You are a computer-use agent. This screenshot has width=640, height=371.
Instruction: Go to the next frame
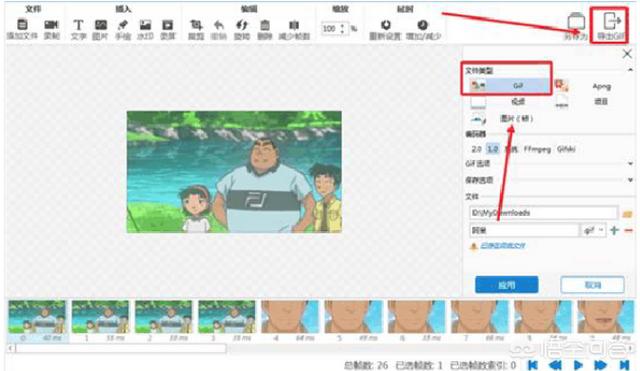click(x=600, y=364)
